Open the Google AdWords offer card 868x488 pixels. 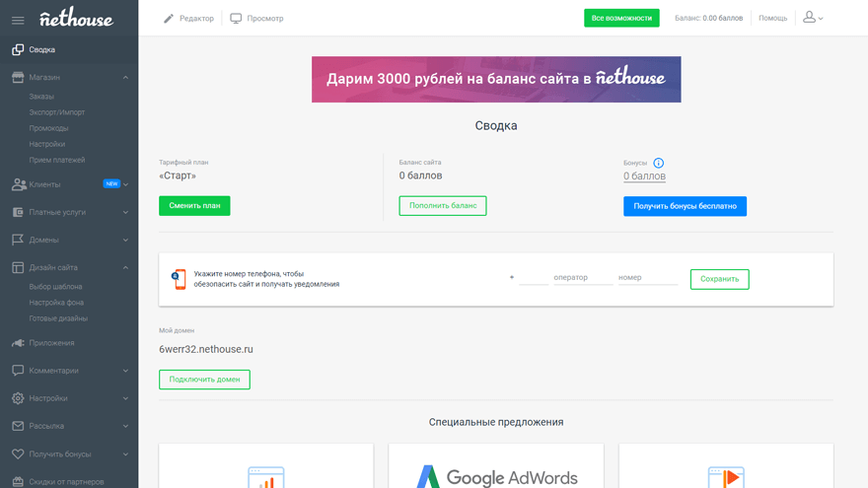pyautogui.click(x=496, y=466)
